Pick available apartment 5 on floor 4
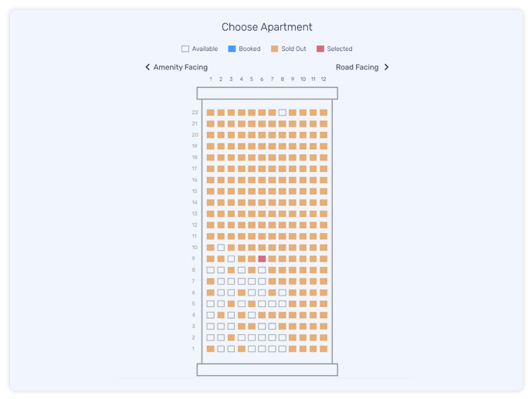532x399 pixels. 252,315
